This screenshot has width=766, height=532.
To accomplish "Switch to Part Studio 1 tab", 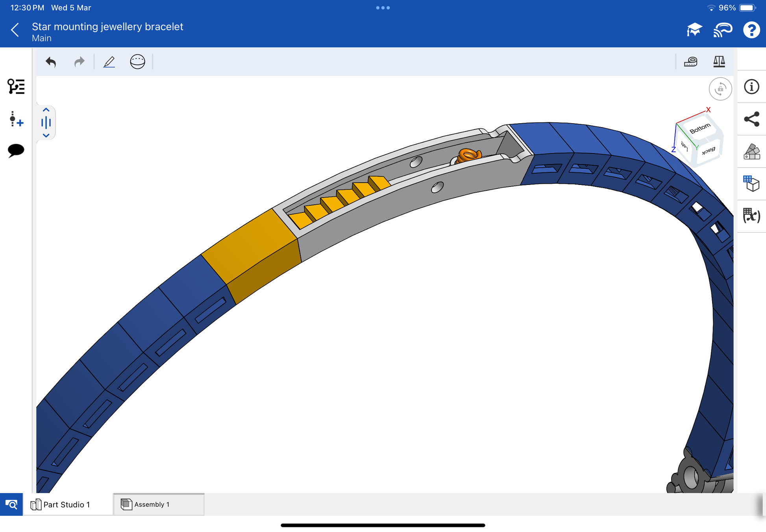I will pyautogui.click(x=67, y=504).
